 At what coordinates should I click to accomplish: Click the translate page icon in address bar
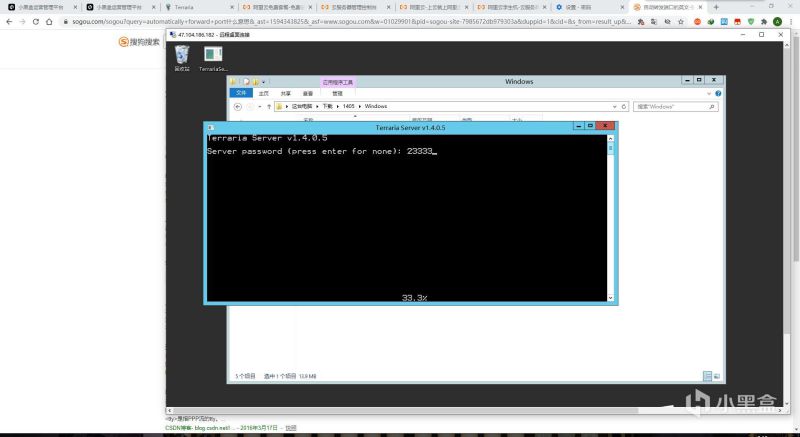[654, 22]
